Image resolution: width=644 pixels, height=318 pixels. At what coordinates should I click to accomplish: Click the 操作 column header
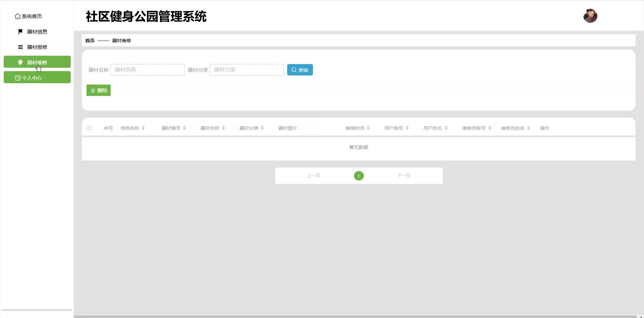[545, 128]
